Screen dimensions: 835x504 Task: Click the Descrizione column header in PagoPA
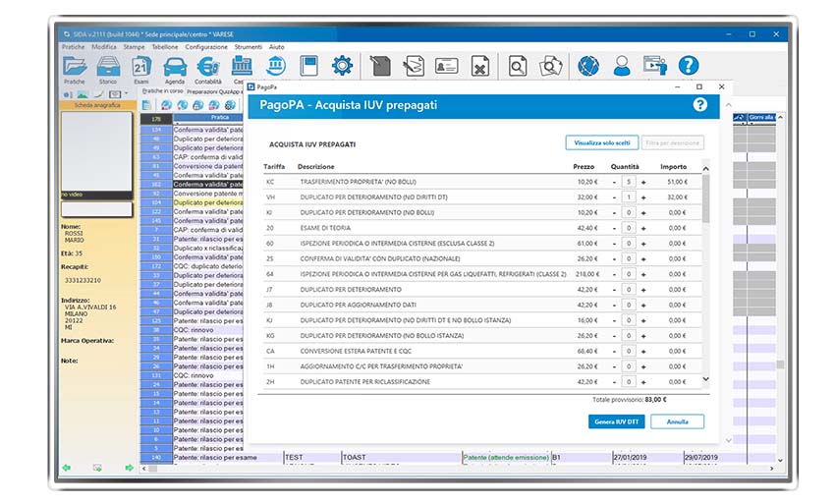(315, 167)
